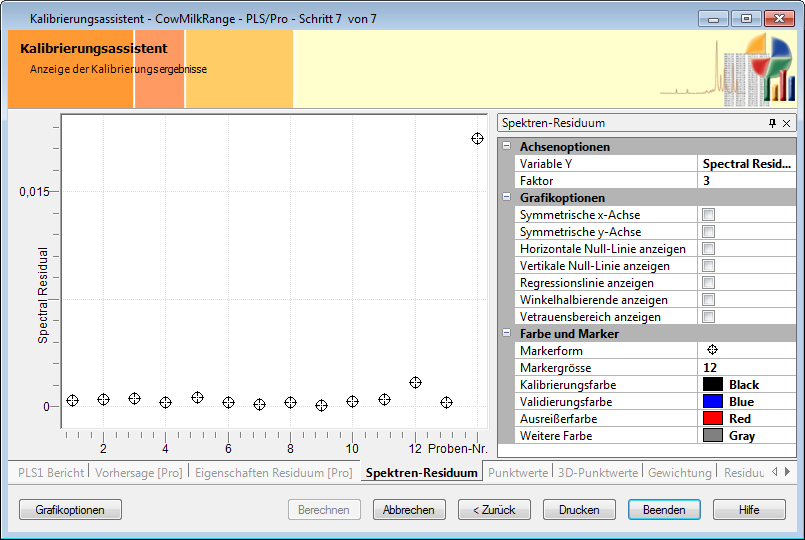Click the Markerform crosshair symbol
The width and height of the screenshot is (805, 540).
[713, 350]
